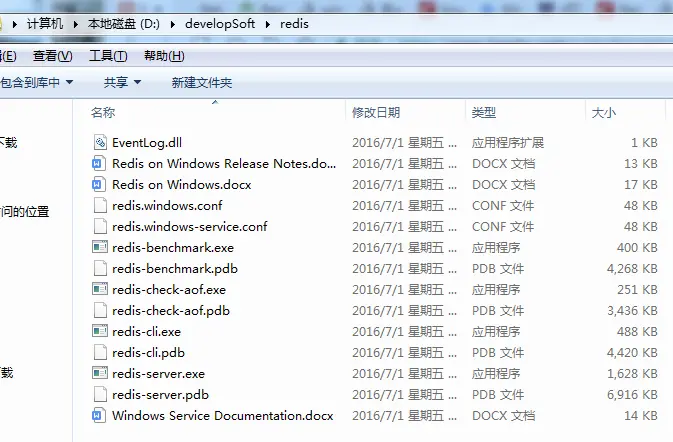Image resolution: width=673 pixels, height=442 pixels.
Task: Click the redis-benchmark.pdb file icon
Action: click(x=100, y=269)
